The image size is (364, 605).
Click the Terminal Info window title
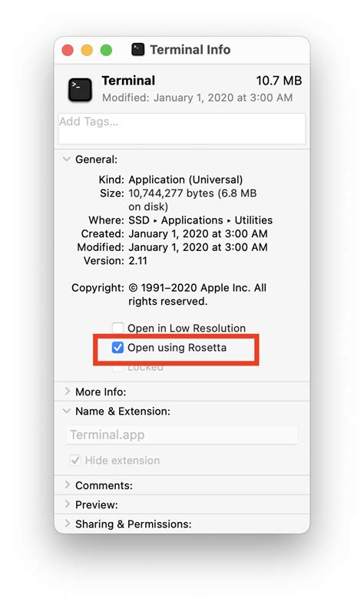click(190, 49)
